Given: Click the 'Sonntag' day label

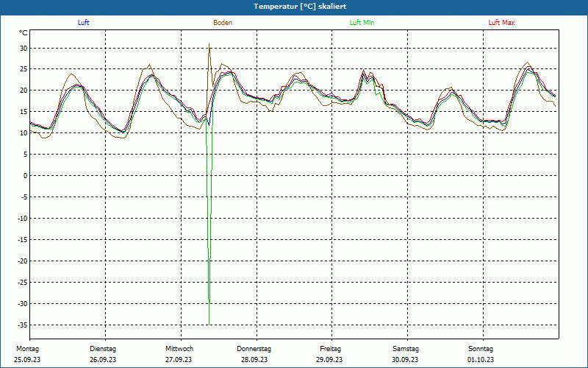Looking at the screenshot, I should coord(481,349).
